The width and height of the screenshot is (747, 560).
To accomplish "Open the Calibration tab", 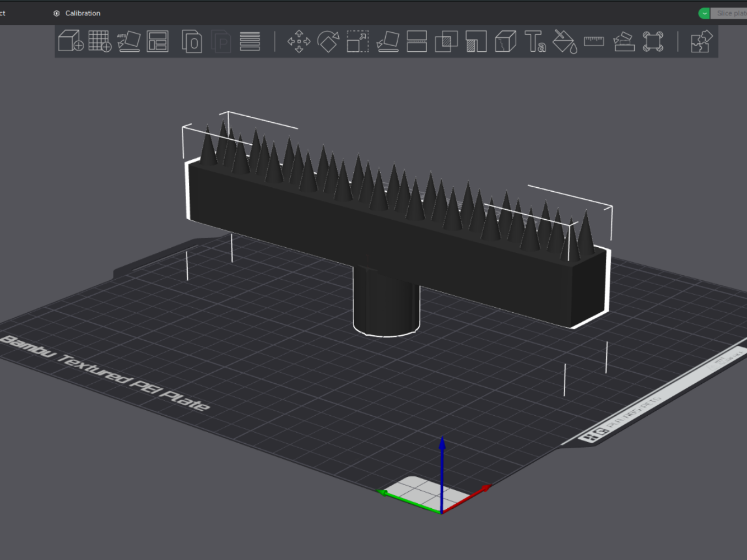I will (x=77, y=13).
